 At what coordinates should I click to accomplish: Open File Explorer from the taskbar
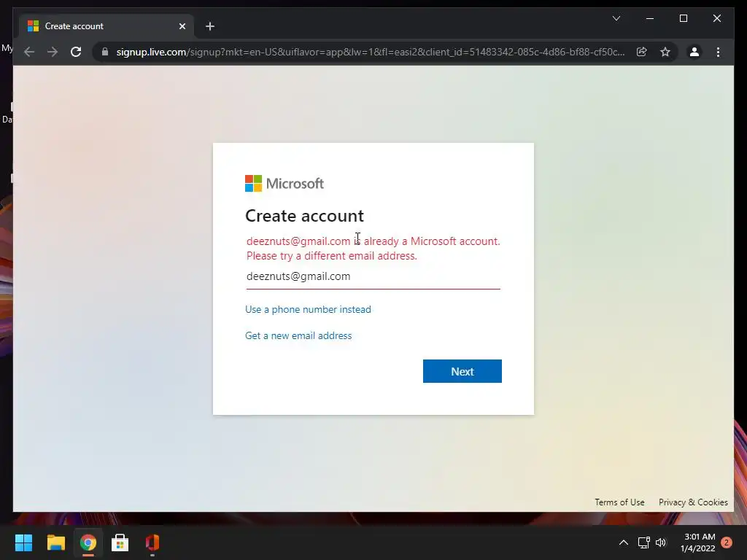(55, 542)
